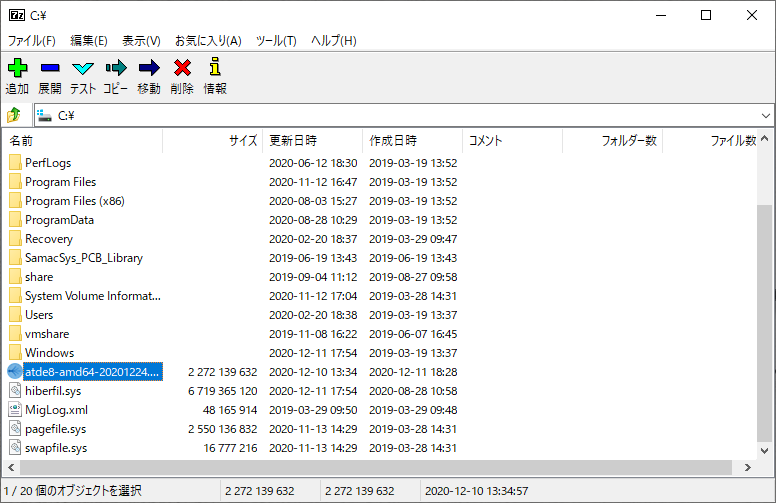776x503 pixels.
Task: Click the green plus 追加 (Add) icon
Action: (17, 68)
